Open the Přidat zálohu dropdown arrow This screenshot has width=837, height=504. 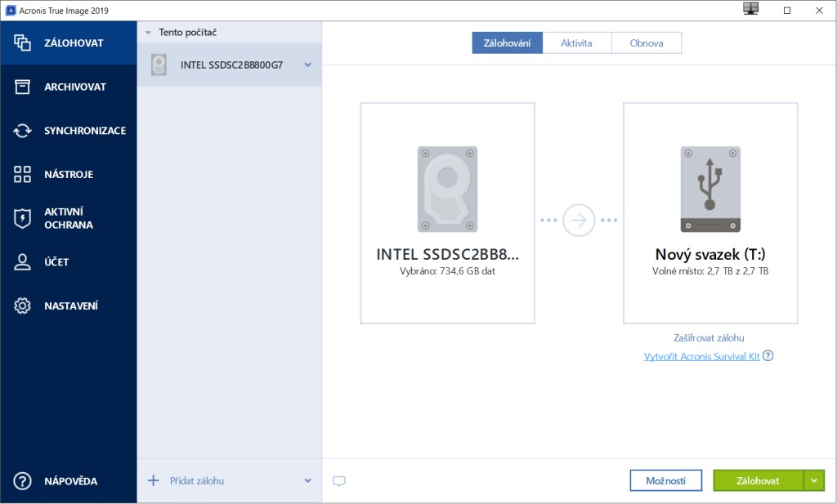click(x=308, y=480)
